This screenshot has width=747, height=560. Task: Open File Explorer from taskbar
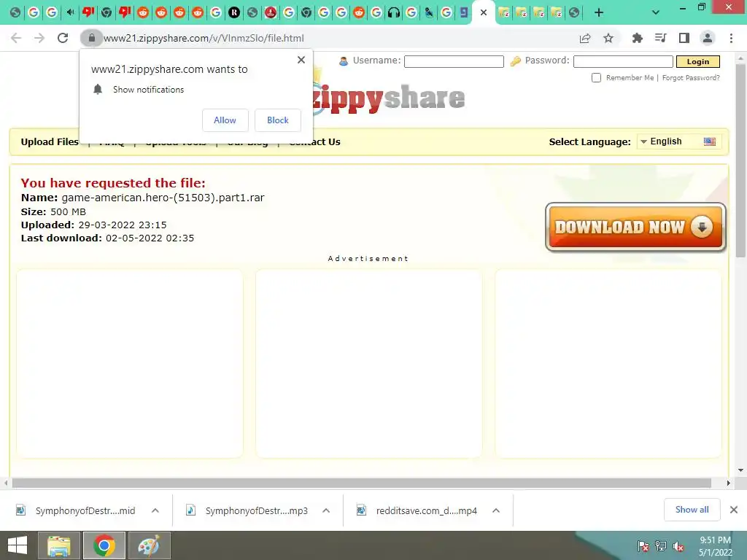pos(58,545)
